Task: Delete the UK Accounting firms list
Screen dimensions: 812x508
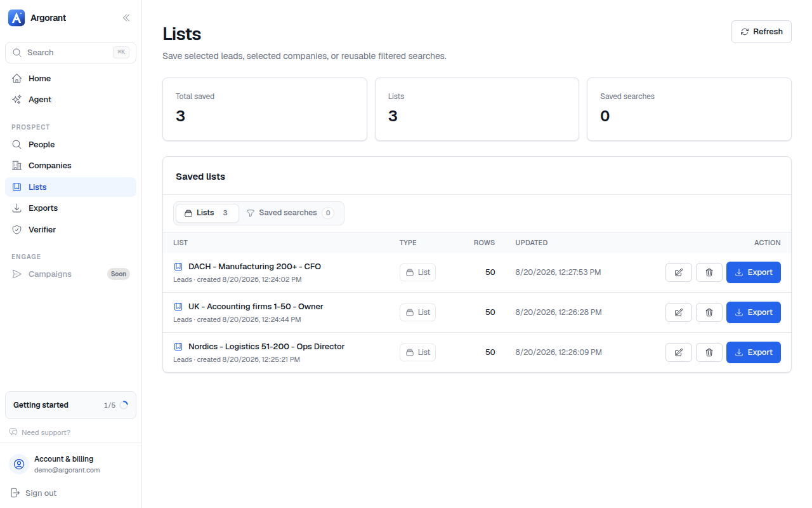Action: pos(709,312)
